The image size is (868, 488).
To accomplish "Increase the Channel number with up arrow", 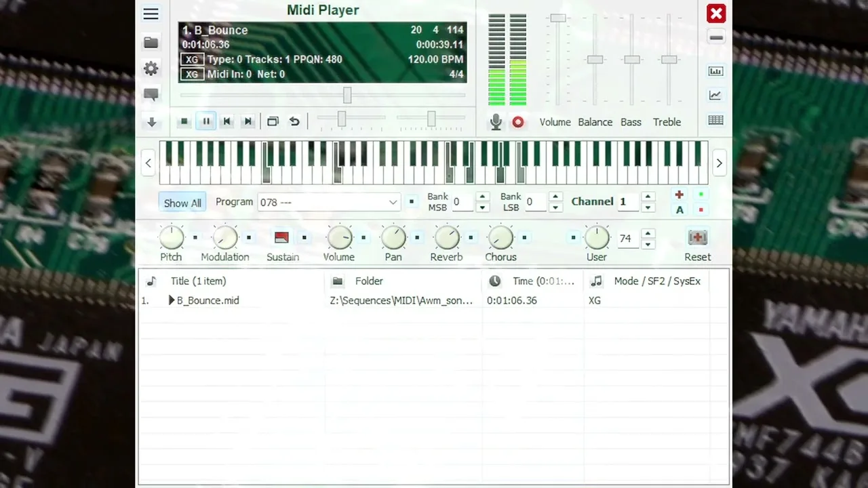I will point(648,197).
